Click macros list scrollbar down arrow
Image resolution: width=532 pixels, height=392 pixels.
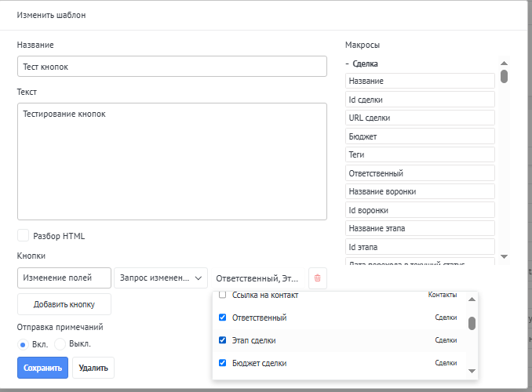505,256
